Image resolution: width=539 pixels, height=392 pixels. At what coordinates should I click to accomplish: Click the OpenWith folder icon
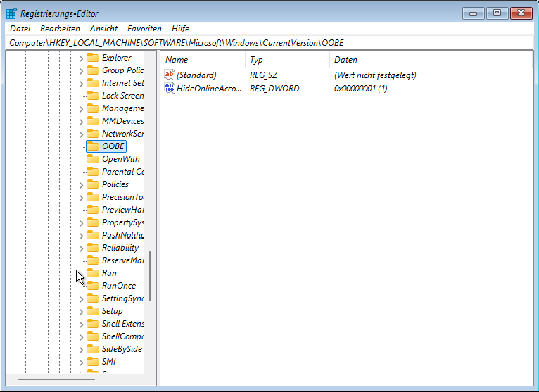click(x=93, y=159)
